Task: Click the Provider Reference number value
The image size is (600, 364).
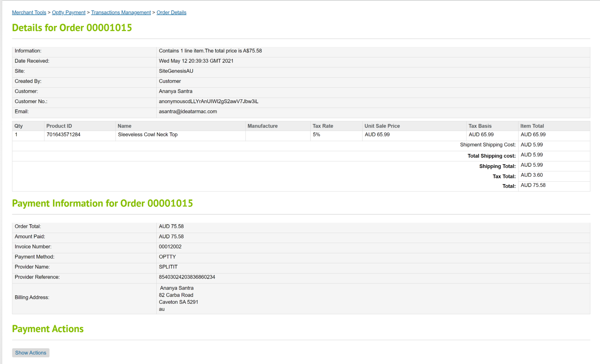Action: coord(187,277)
